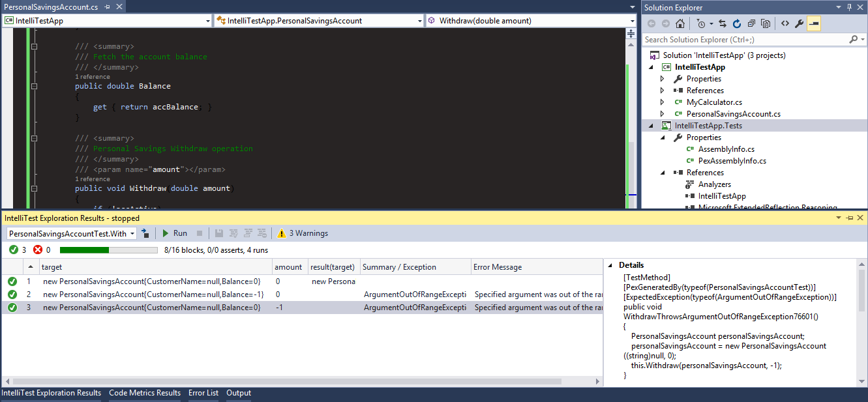This screenshot has width=868, height=402.
Task: Click the green check icon for row 3
Action: pyautogui.click(x=12, y=308)
